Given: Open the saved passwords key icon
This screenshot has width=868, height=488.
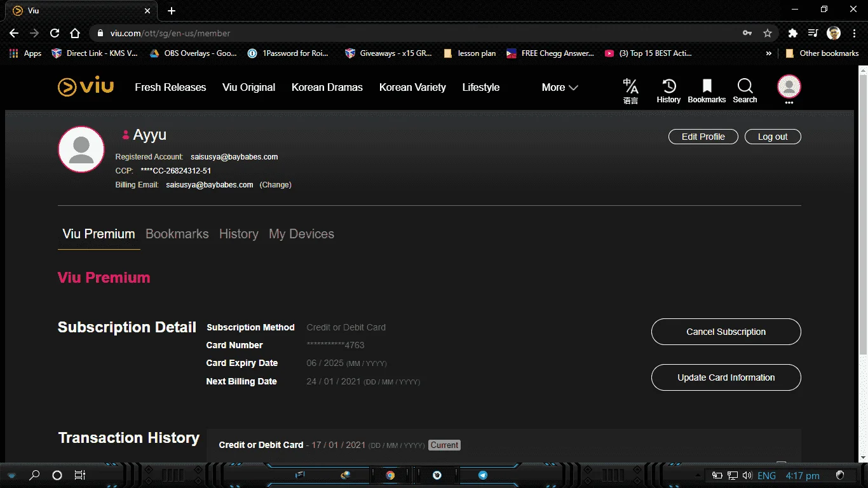Looking at the screenshot, I should (747, 33).
